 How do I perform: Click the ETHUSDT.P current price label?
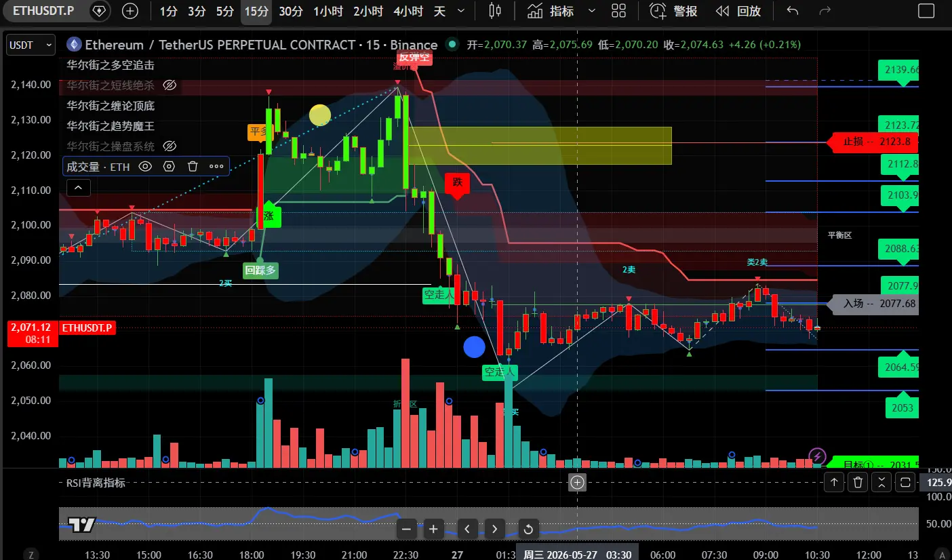pyautogui.click(x=87, y=328)
